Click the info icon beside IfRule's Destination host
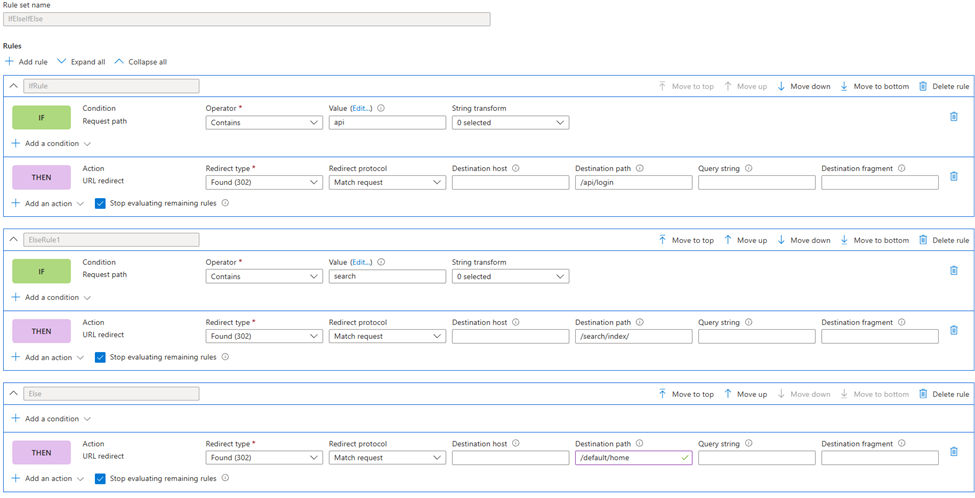This screenshot has width=975, height=498. [516, 169]
